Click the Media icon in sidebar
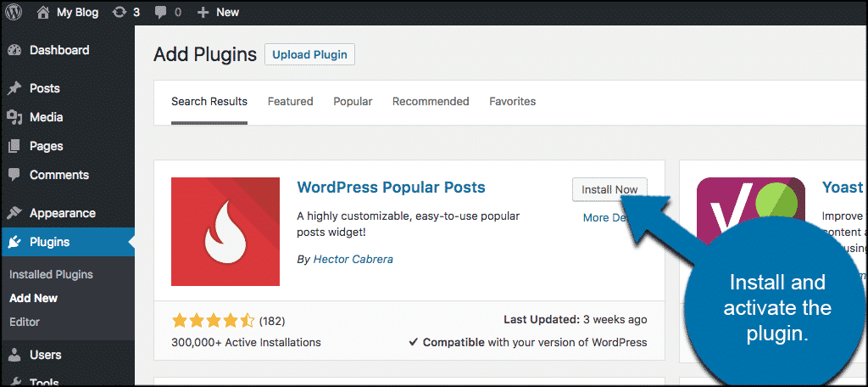The image size is (868, 387). 15,117
